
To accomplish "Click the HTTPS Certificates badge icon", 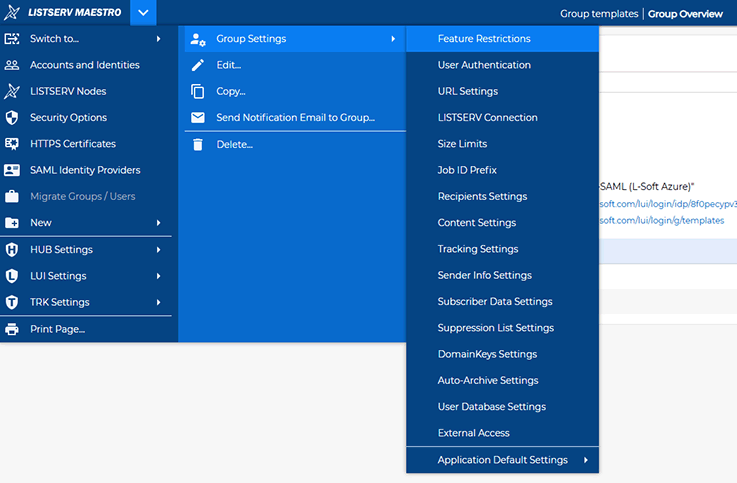I will tap(12, 144).
